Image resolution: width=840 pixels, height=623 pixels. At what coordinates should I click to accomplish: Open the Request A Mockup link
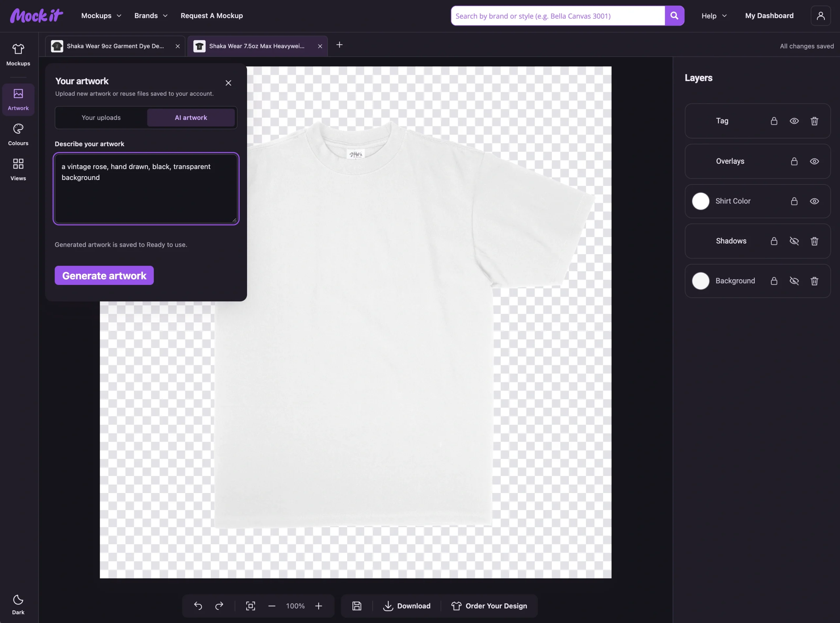[212, 15]
